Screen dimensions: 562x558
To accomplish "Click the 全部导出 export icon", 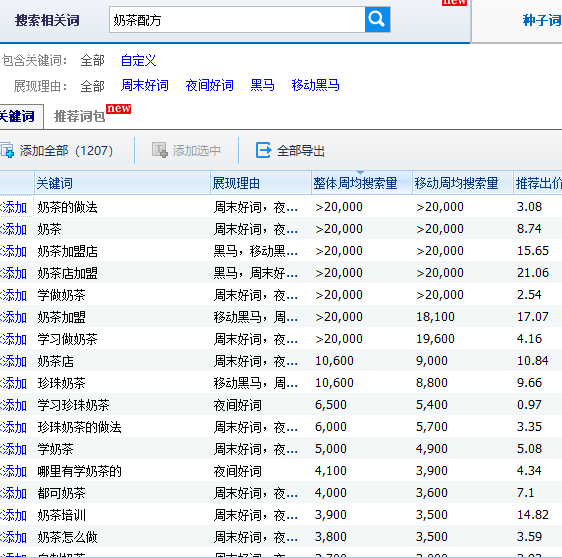I will tap(263, 150).
